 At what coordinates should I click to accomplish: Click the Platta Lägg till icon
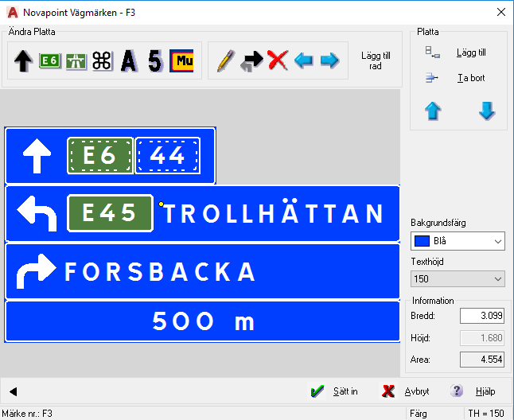pyautogui.click(x=432, y=52)
